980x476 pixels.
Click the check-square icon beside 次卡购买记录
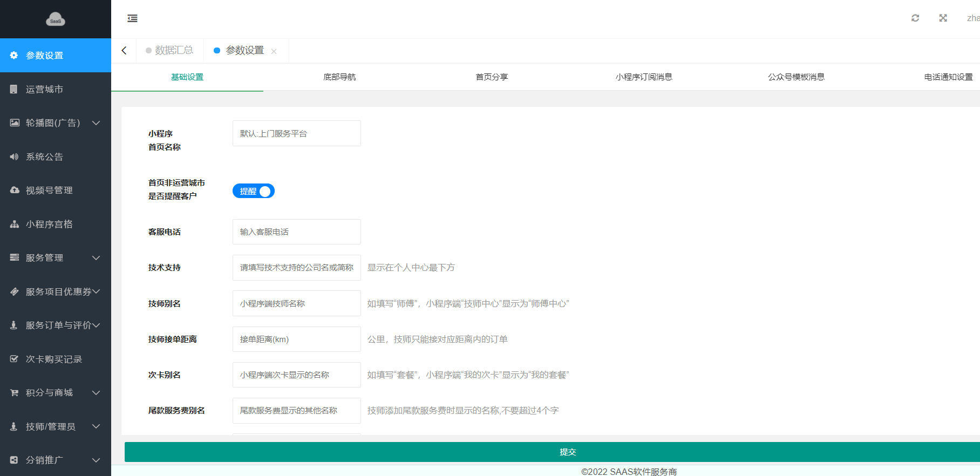tap(14, 359)
